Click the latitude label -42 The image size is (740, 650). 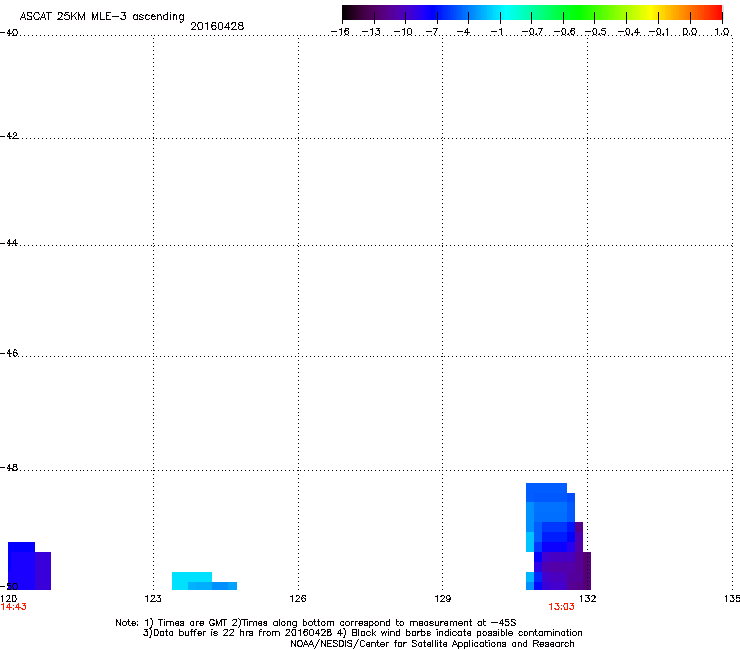pos(9,136)
